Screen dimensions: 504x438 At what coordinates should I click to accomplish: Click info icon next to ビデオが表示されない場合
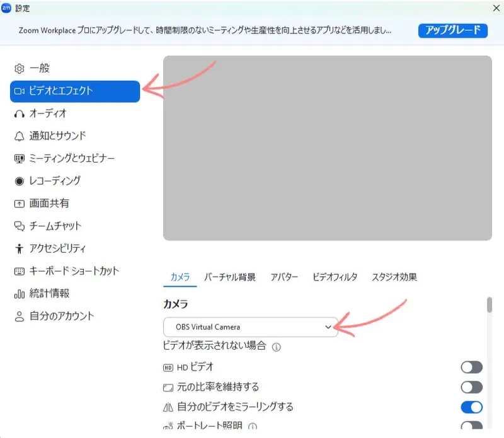coord(276,347)
